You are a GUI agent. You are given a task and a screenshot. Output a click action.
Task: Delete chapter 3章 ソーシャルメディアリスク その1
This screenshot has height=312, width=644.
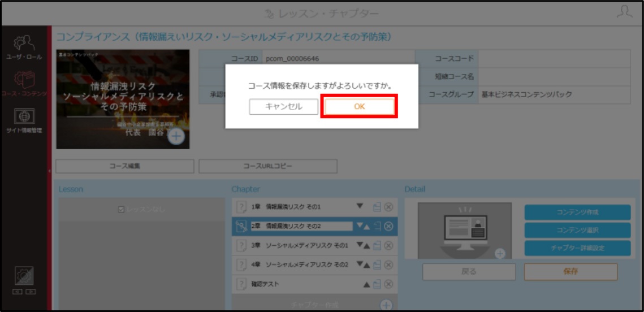tap(388, 245)
